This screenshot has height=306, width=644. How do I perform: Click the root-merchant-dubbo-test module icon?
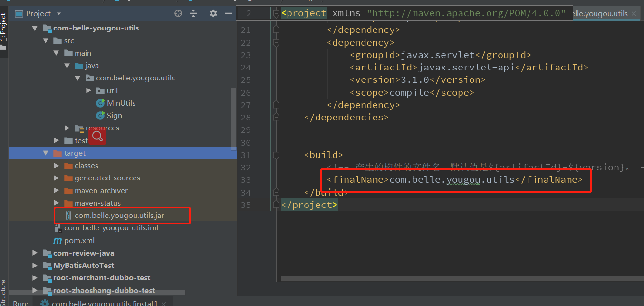coord(47,277)
